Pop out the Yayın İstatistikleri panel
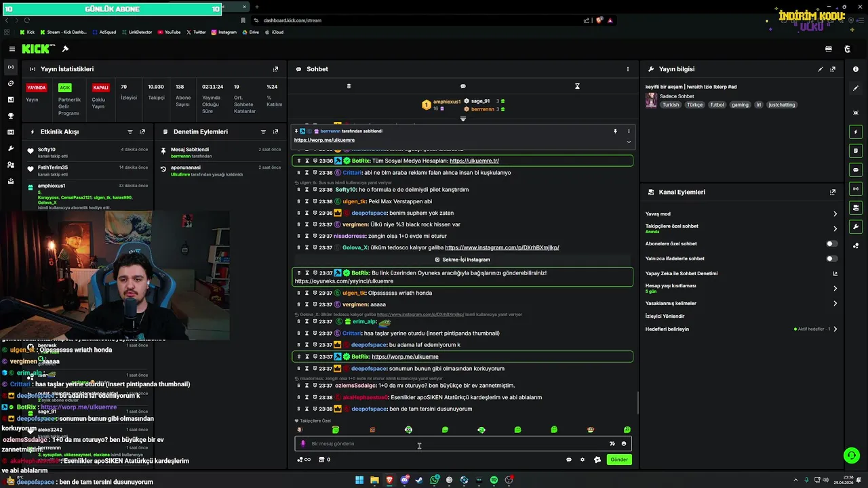This screenshot has width=868, height=488. (x=275, y=69)
